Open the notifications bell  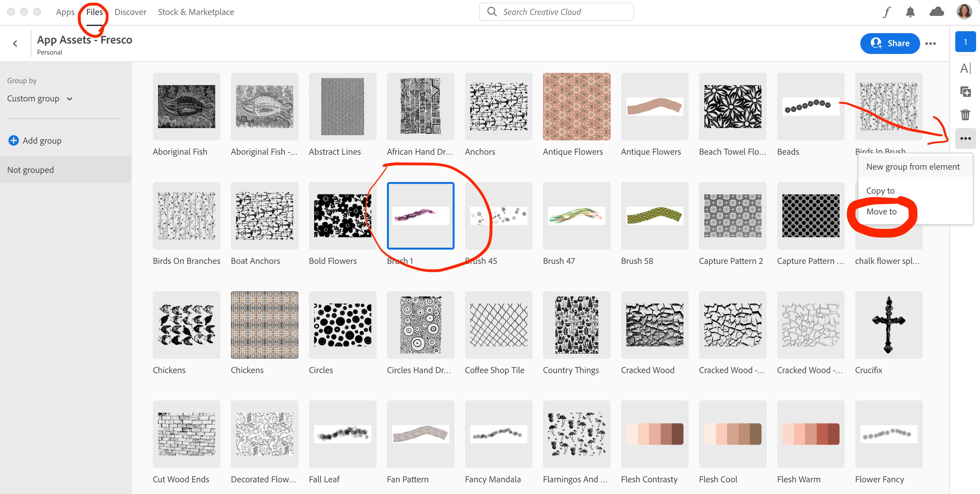(x=910, y=12)
